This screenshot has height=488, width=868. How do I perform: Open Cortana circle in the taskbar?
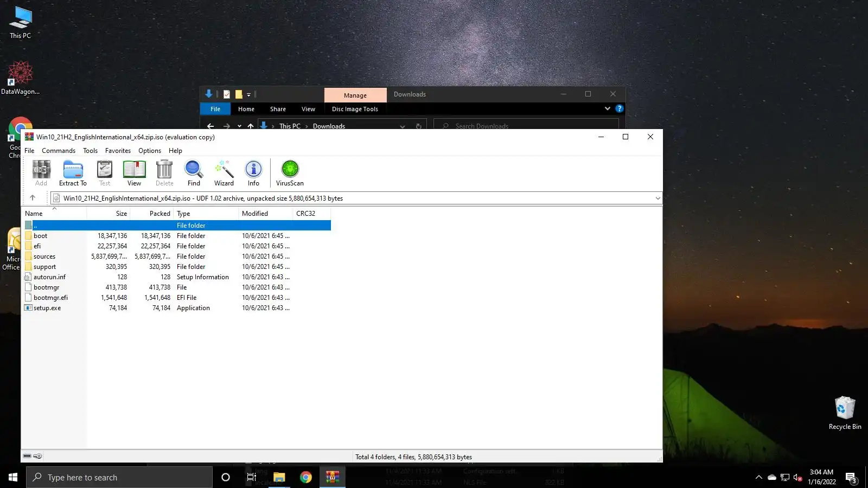226,477
